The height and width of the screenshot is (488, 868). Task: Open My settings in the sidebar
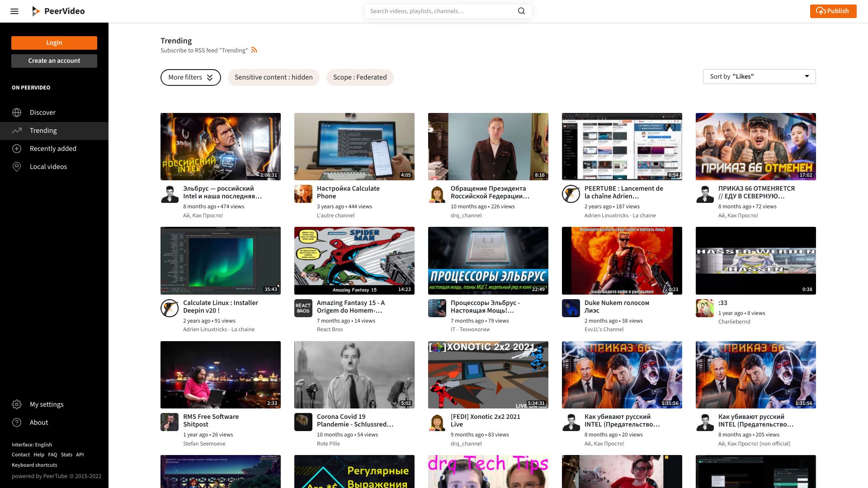54,404
